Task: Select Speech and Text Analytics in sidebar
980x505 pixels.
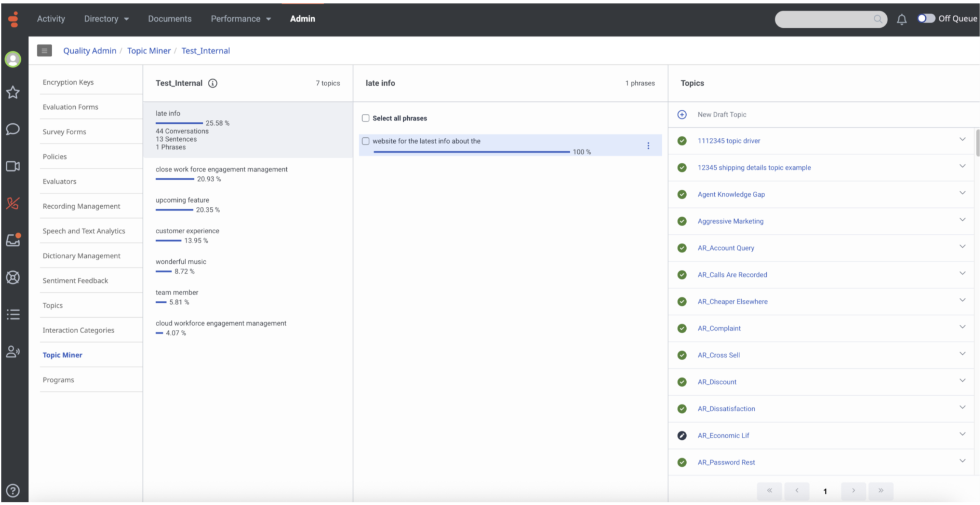Action: [84, 231]
